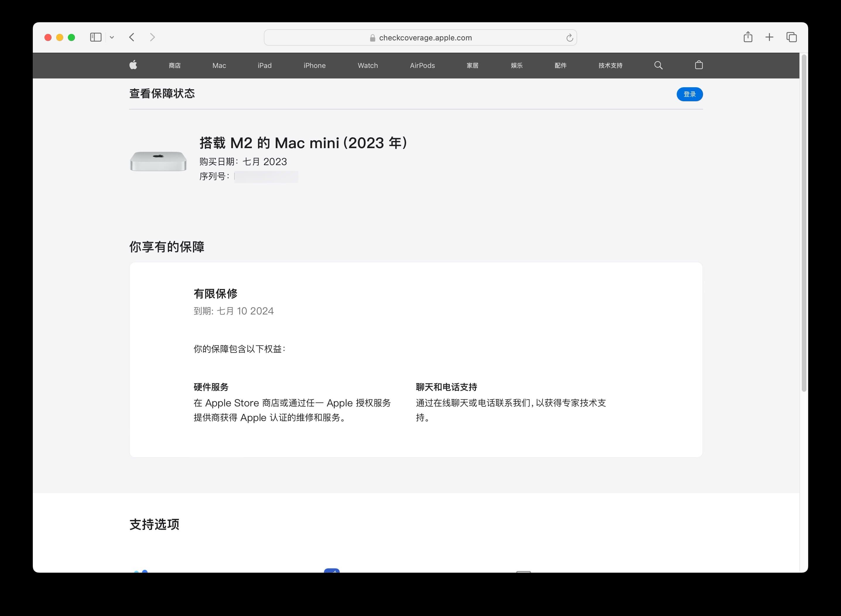Click the 到期: 七月 10 2024 text
This screenshot has width=841, height=616.
click(x=233, y=311)
